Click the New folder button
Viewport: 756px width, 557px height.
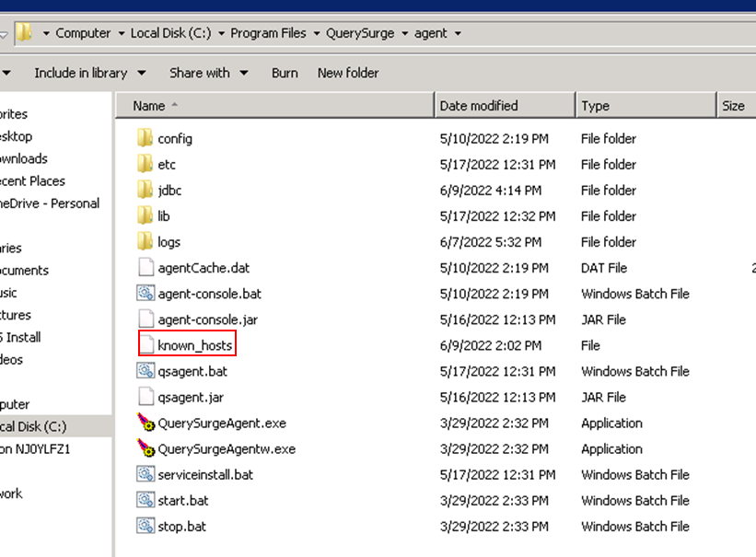tap(347, 73)
